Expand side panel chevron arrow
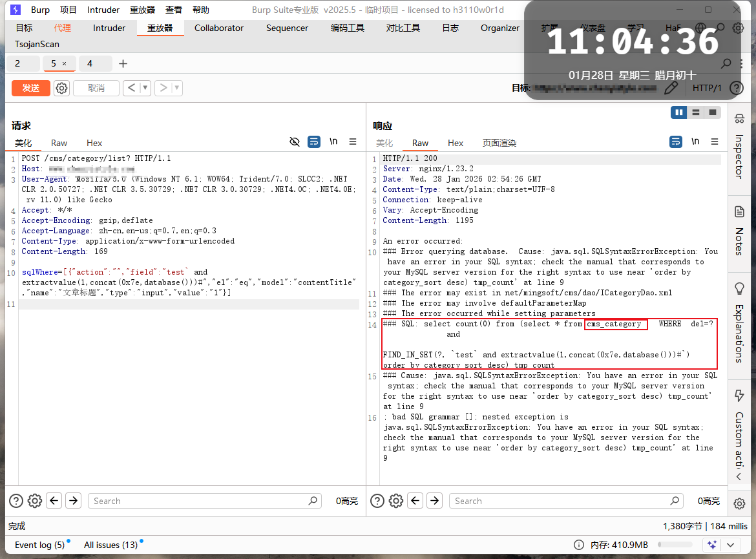The width and height of the screenshot is (756, 559). [x=739, y=476]
